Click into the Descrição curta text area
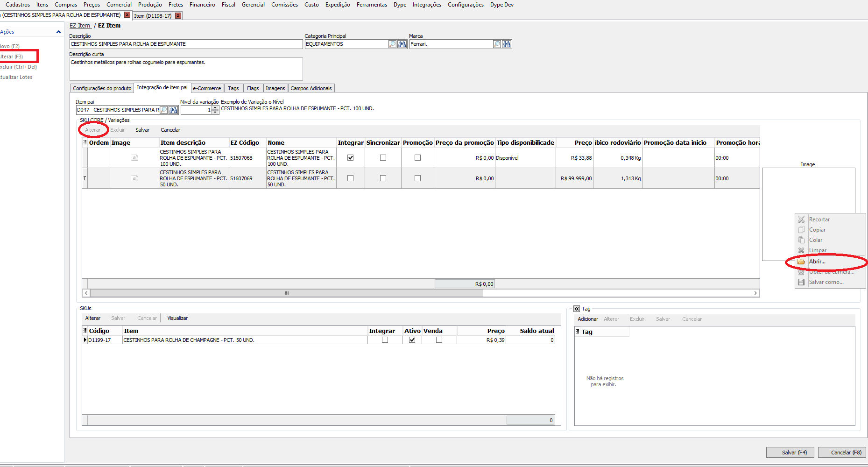Screen dimensions: 868x467 tap(186, 69)
